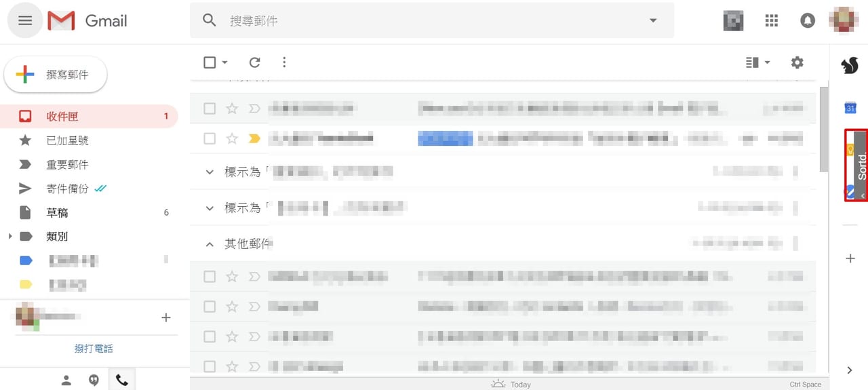Click the blue label tag icon in sidebar
The height and width of the screenshot is (390, 868).
[26, 260]
